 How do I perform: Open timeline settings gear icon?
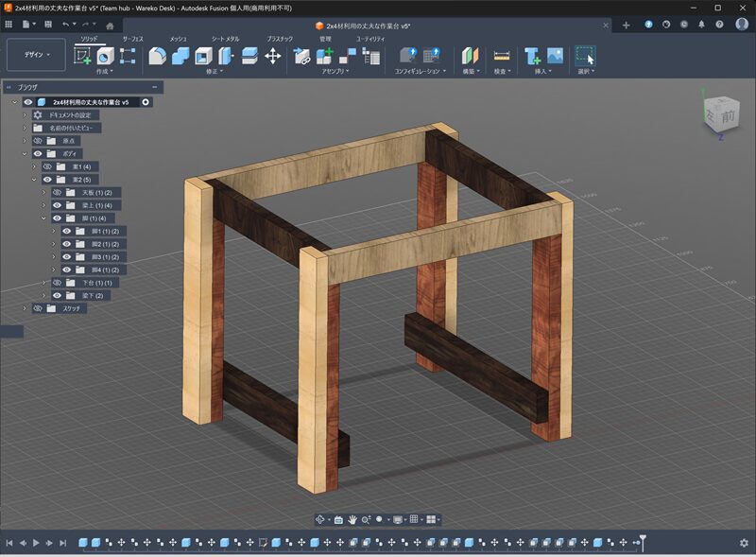pos(744,543)
